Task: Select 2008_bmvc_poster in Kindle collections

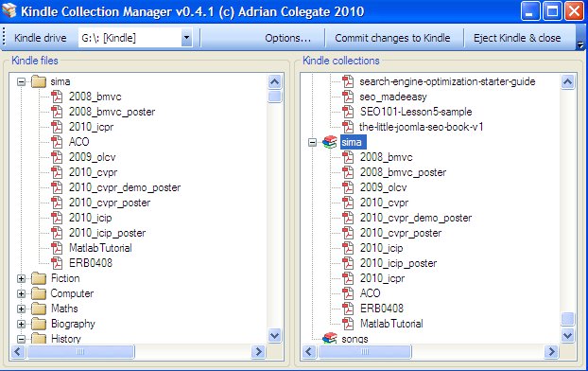Action: [x=403, y=172]
